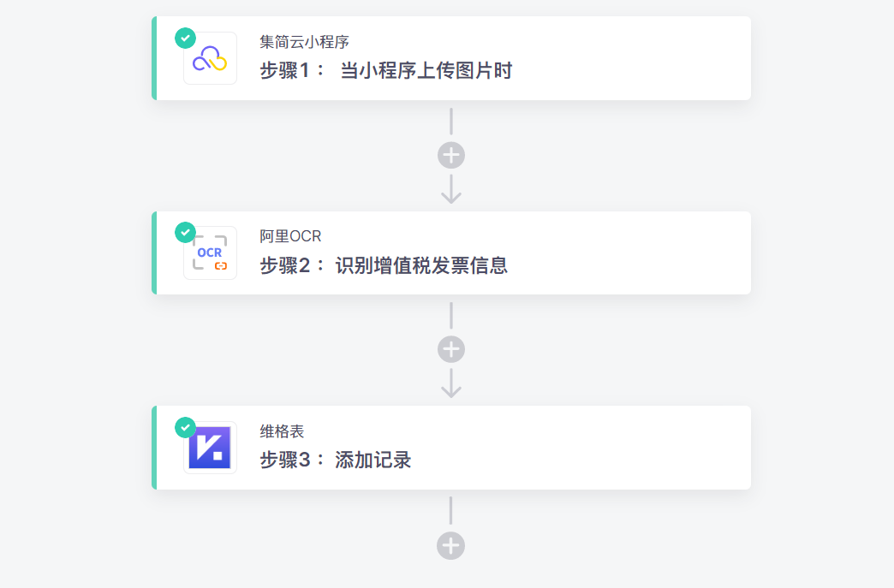This screenshot has width=894, height=588.
Task: Expand step 2 识别增值税发票信息 card
Action: [x=451, y=253]
